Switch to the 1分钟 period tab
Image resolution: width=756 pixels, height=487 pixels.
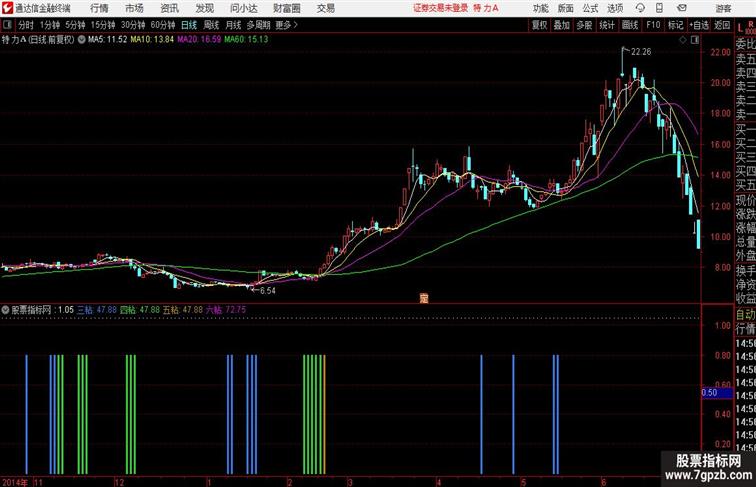pos(50,25)
